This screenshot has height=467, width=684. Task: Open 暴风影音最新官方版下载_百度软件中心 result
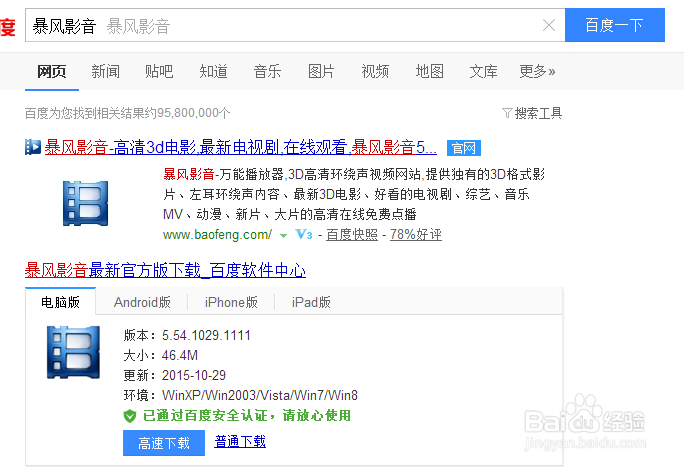(x=165, y=270)
